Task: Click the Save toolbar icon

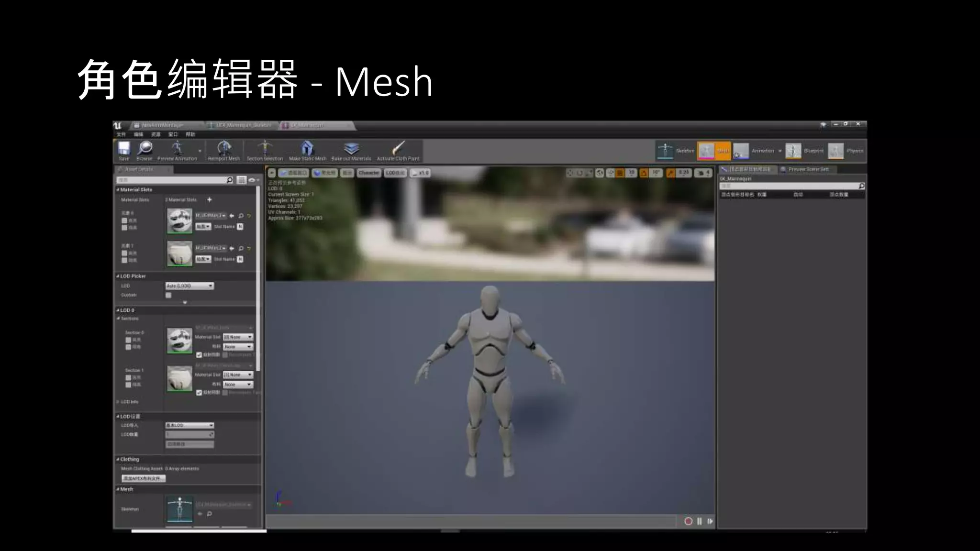Action: [124, 148]
